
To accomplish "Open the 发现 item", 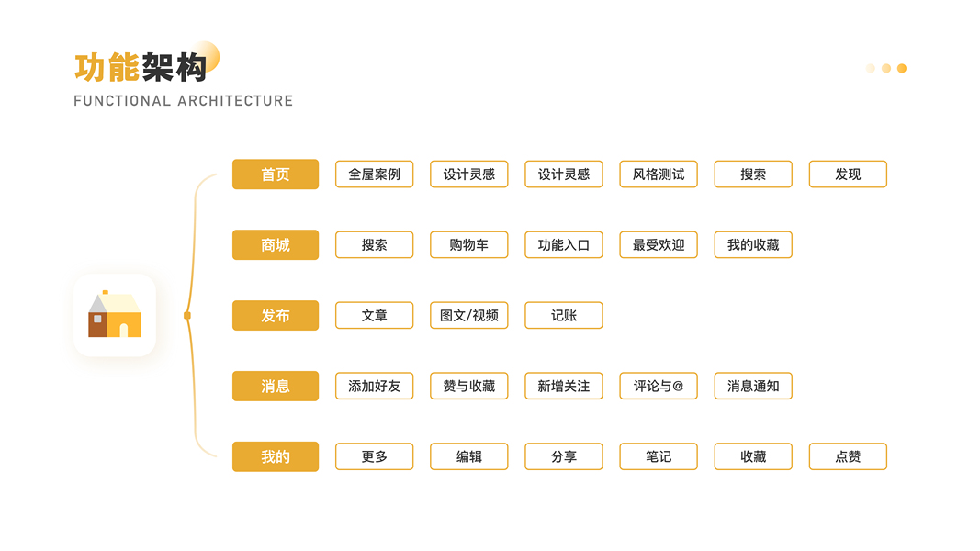I will (848, 174).
